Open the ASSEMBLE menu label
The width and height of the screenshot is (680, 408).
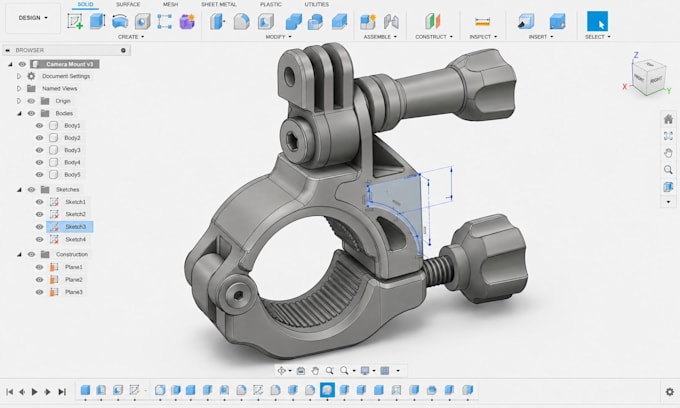click(380, 37)
